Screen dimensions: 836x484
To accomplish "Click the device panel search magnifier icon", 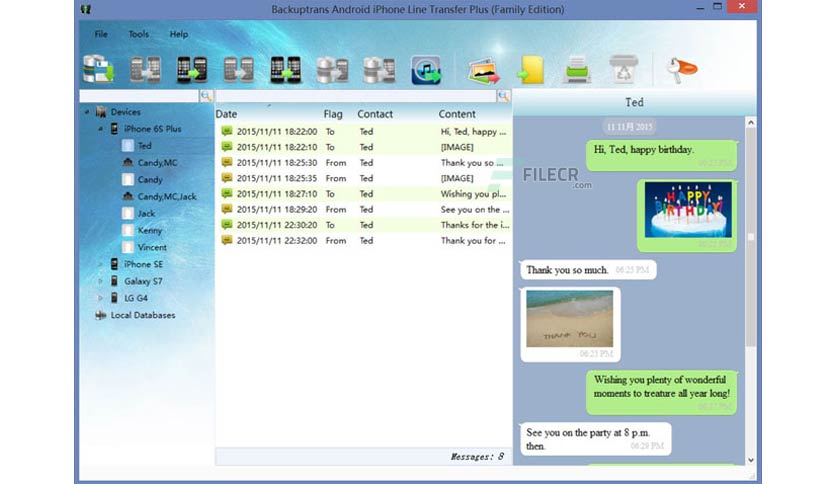I will (x=206, y=96).
